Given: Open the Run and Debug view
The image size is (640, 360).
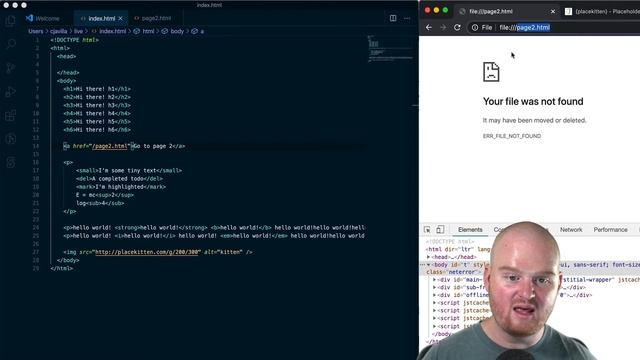Looking at the screenshot, I should [x=11, y=92].
